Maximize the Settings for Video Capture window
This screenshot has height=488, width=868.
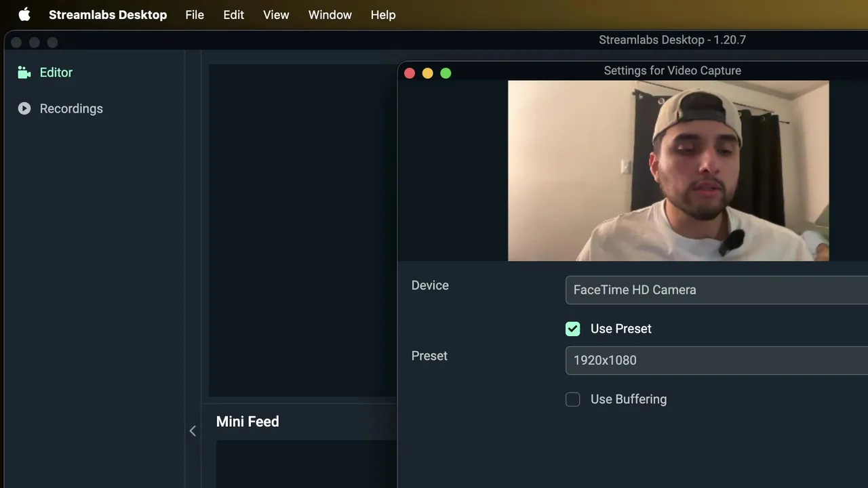tap(446, 73)
